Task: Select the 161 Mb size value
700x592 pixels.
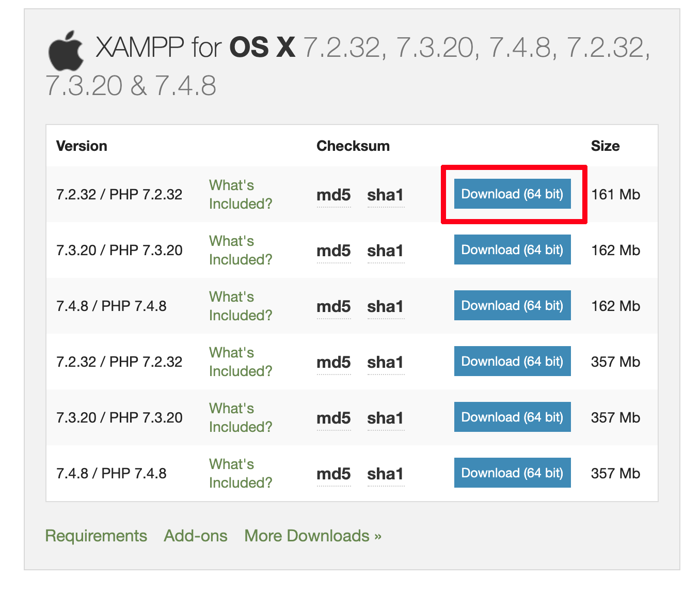Action: (615, 194)
